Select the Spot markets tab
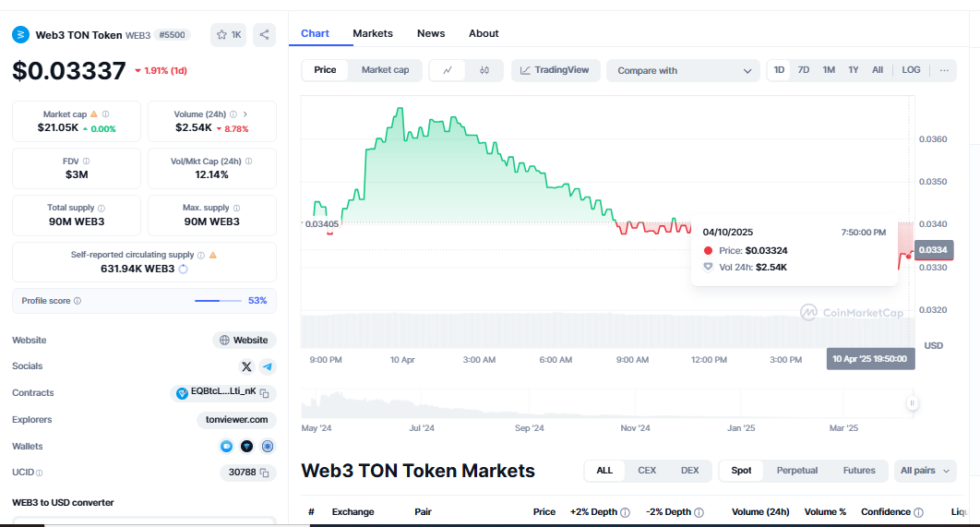980x527 pixels. tap(741, 471)
